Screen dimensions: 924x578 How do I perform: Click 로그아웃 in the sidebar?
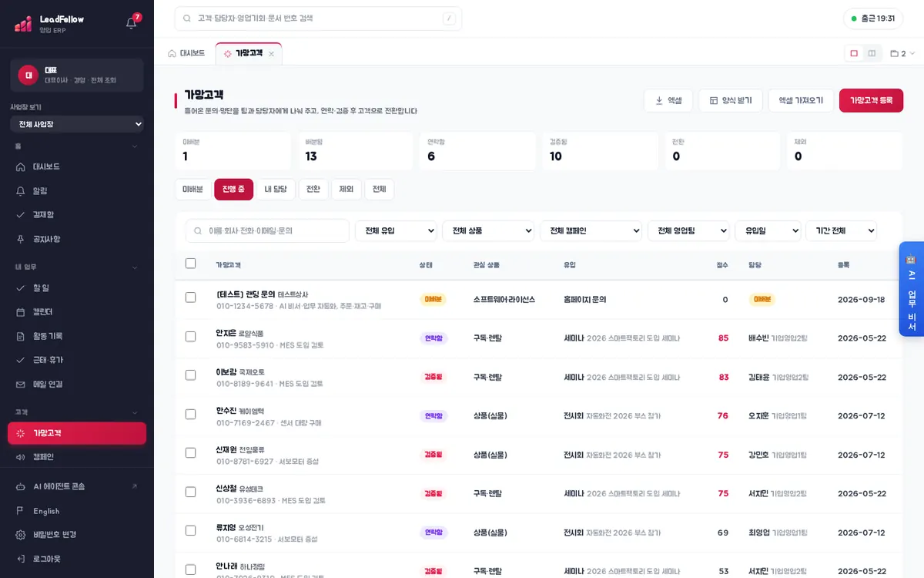77,559
